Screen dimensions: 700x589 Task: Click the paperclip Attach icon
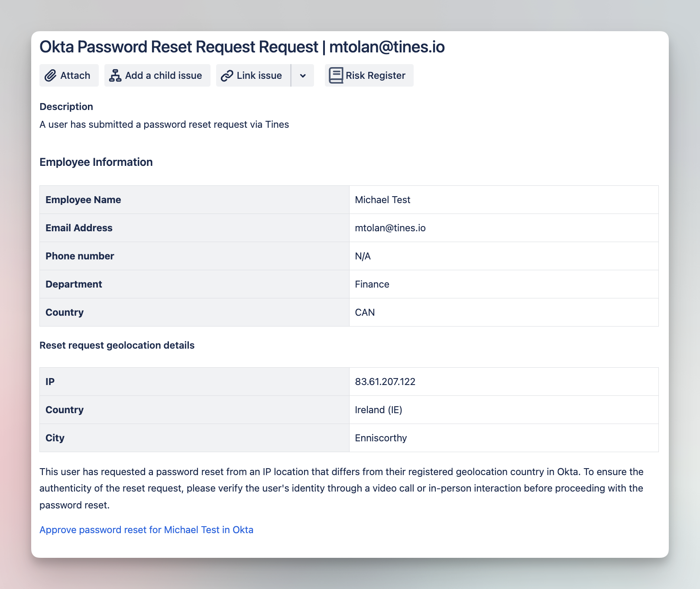(51, 76)
